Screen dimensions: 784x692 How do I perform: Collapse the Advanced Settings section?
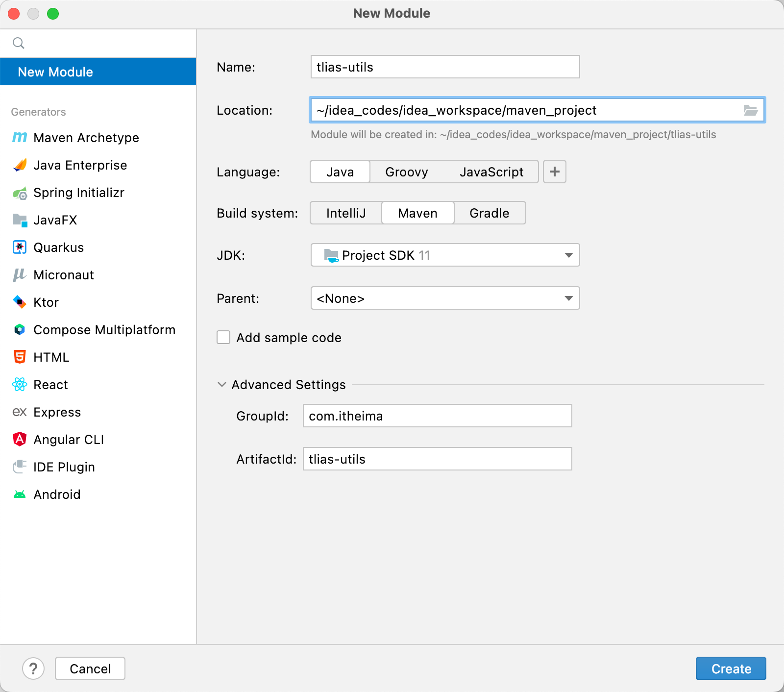(x=222, y=385)
